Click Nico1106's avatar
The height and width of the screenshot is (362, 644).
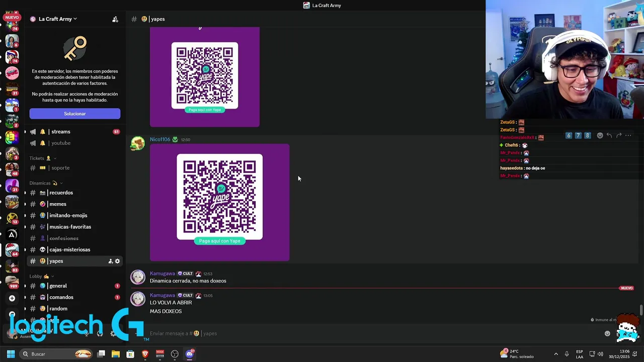tap(137, 144)
